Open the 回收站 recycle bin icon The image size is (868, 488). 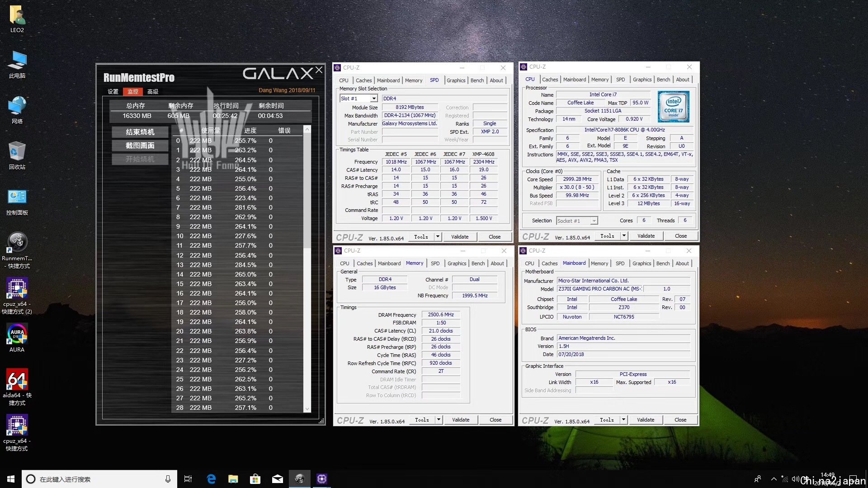click(17, 156)
